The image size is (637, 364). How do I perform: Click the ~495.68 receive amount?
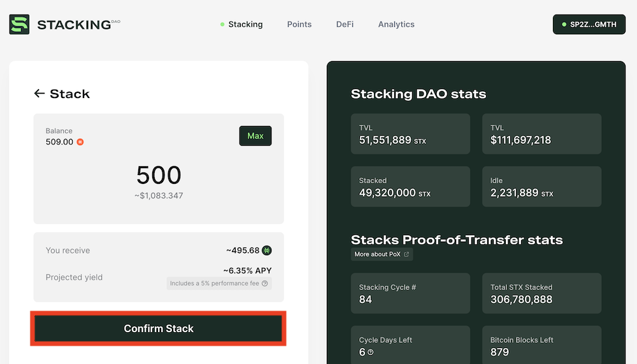coord(243,250)
